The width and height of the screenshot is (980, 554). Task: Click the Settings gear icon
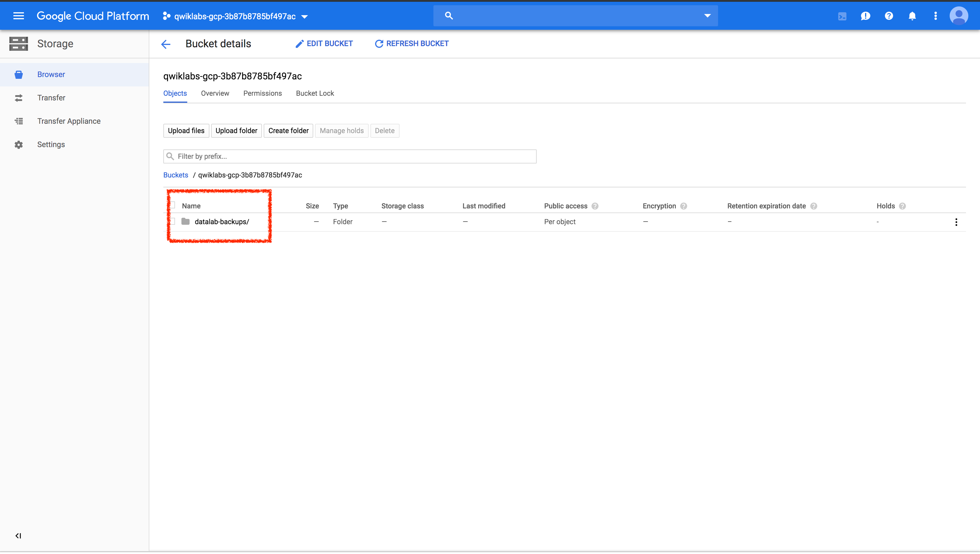18,145
